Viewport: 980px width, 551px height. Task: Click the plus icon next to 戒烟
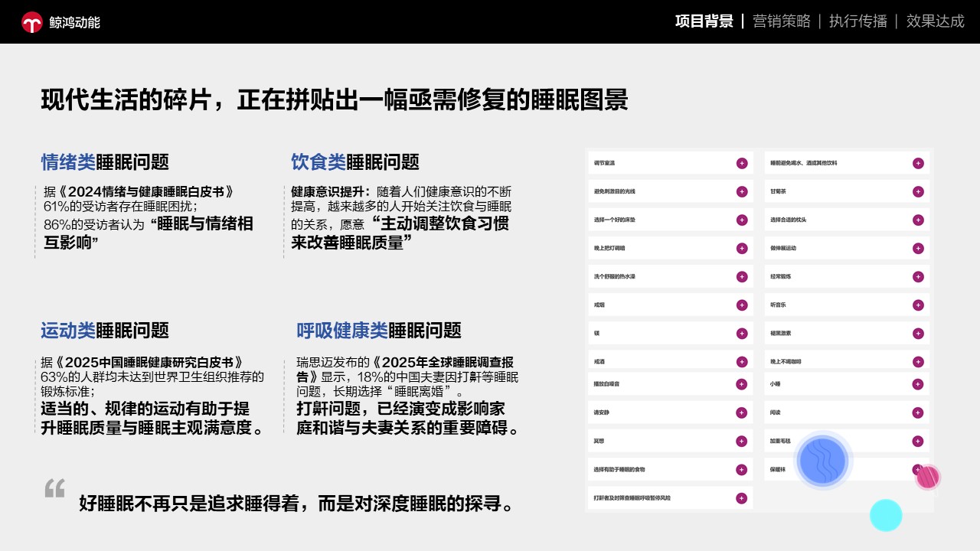tap(741, 305)
